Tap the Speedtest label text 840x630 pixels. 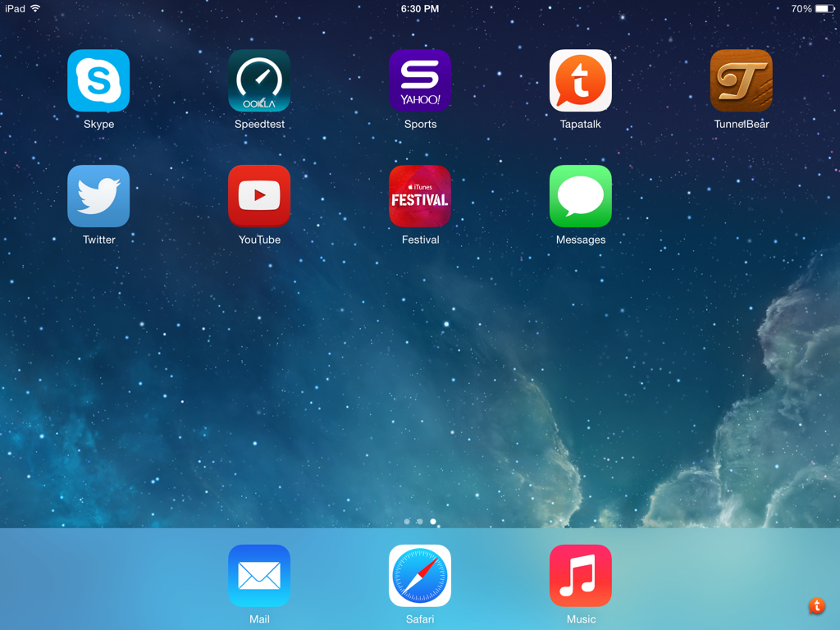(x=259, y=125)
